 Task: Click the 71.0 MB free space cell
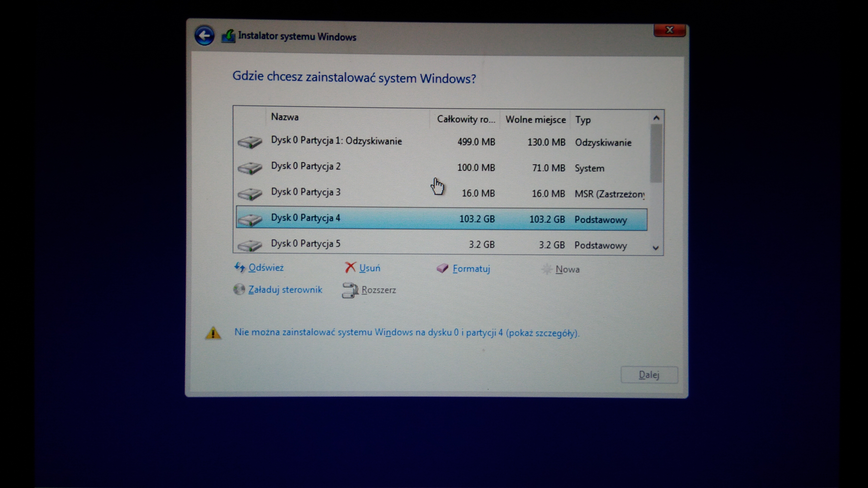coord(549,168)
